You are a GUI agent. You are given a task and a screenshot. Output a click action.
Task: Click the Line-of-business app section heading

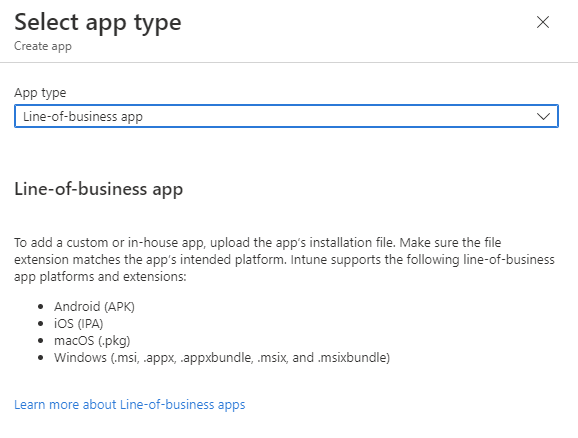98,189
